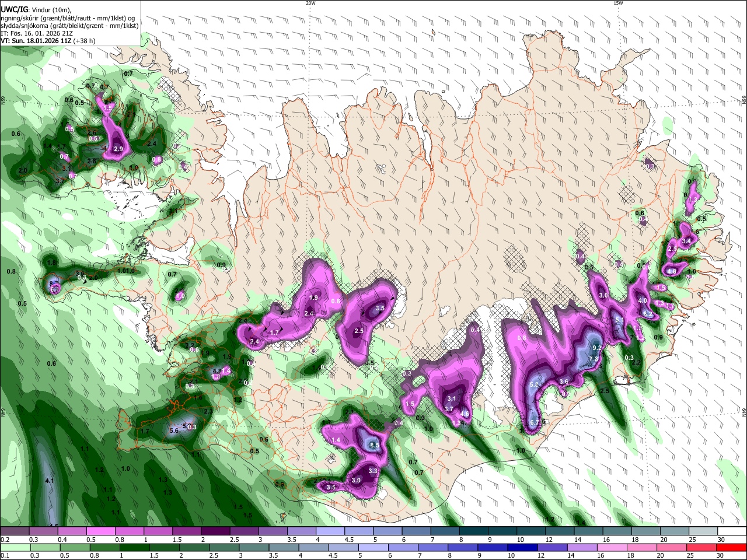
Task: Select the bright red swatch after 30
Action: pos(731,548)
